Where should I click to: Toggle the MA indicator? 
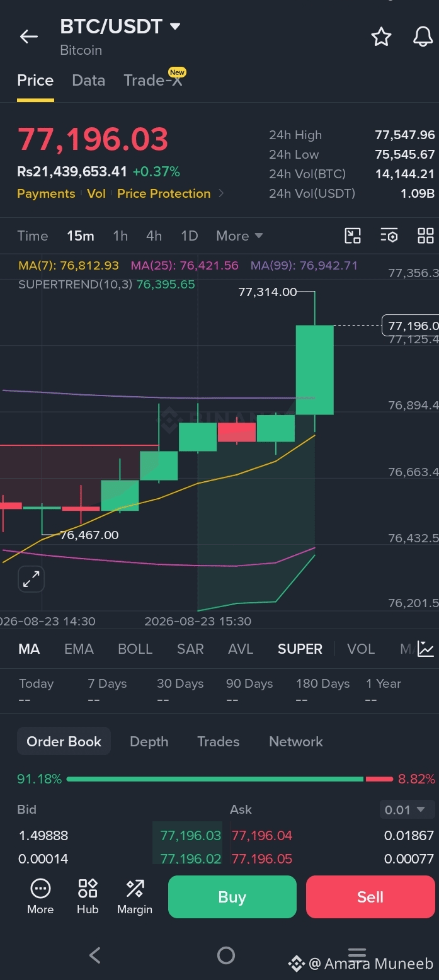pos(29,649)
